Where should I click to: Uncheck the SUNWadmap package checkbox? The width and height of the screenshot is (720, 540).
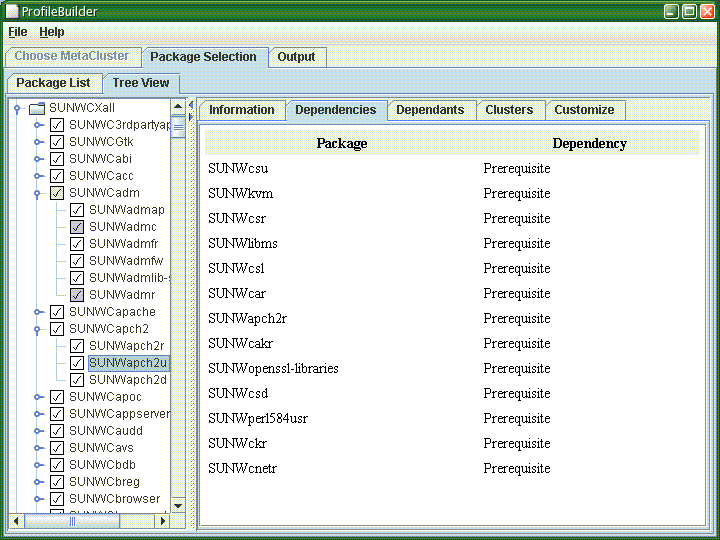click(x=77, y=210)
